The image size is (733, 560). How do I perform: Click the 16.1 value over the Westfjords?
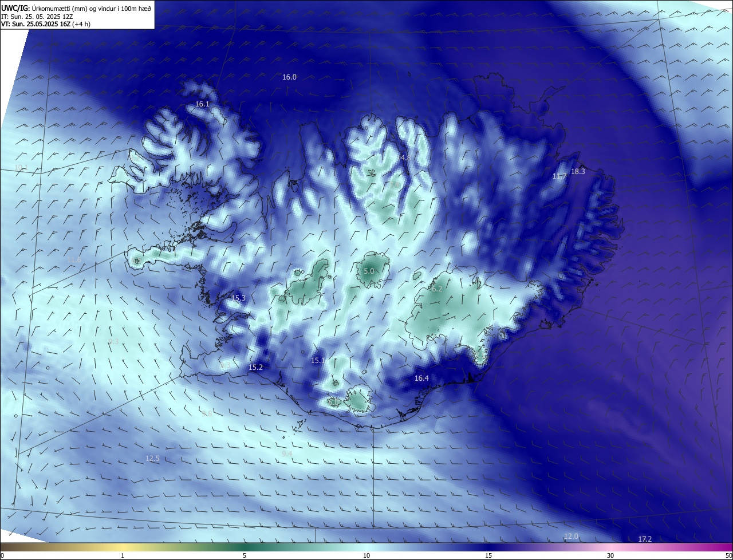click(x=202, y=104)
